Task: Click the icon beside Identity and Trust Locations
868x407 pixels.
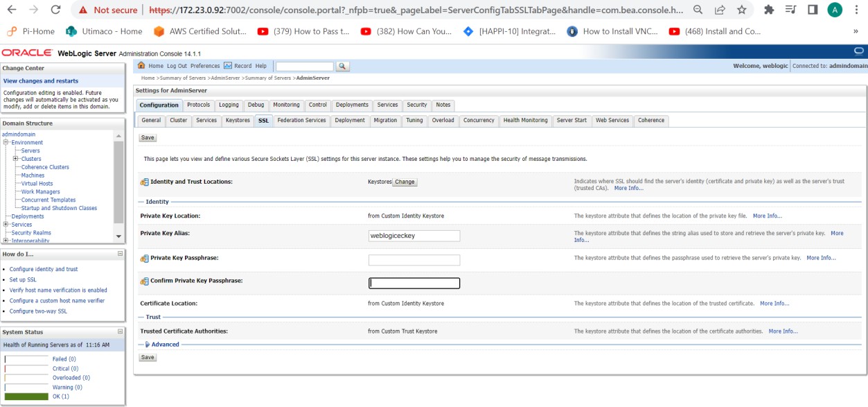Action: click(x=145, y=182)
